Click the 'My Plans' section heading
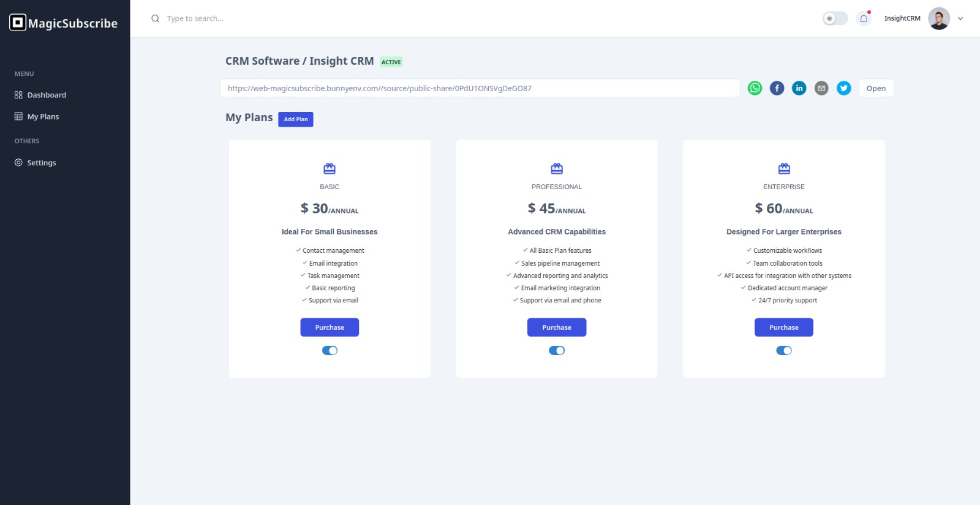The image size is (980, 505). click(x=249, y=118)
